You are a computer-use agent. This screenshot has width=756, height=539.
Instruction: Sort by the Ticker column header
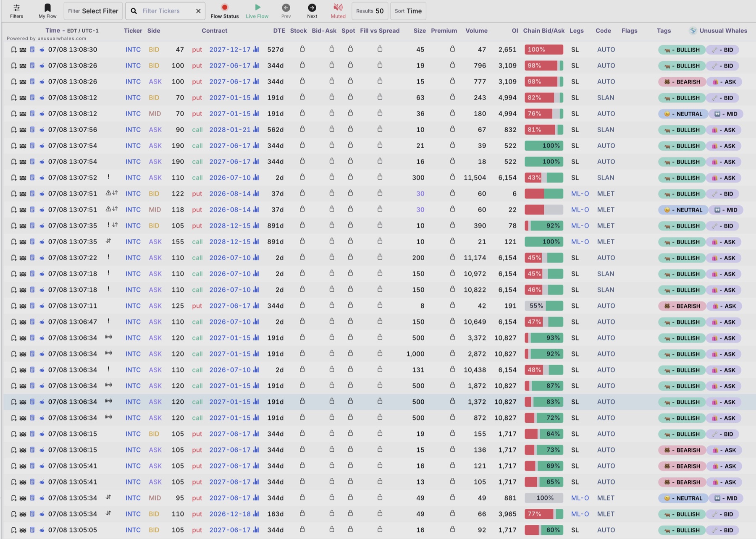[133, 31]
